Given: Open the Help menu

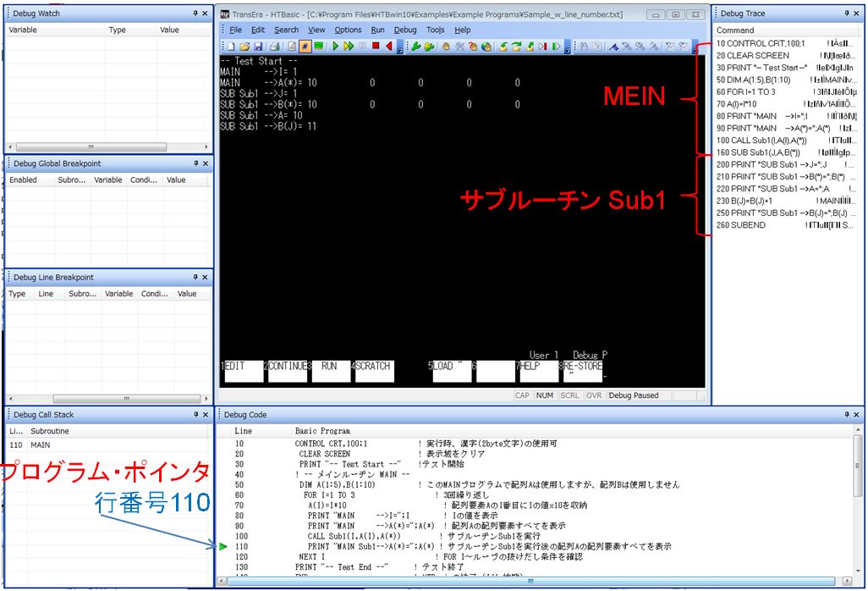Looking at the screenshot, I should pos(462,30).
